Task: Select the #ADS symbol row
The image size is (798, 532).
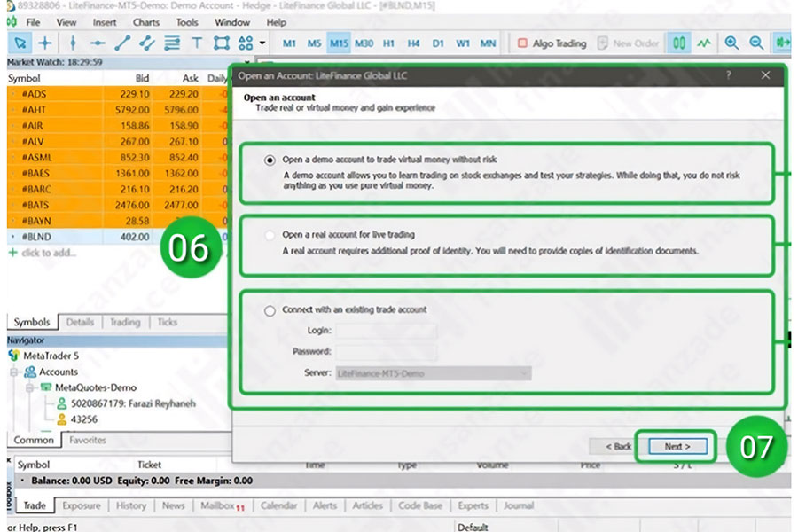Action: [x=117, y=94]
